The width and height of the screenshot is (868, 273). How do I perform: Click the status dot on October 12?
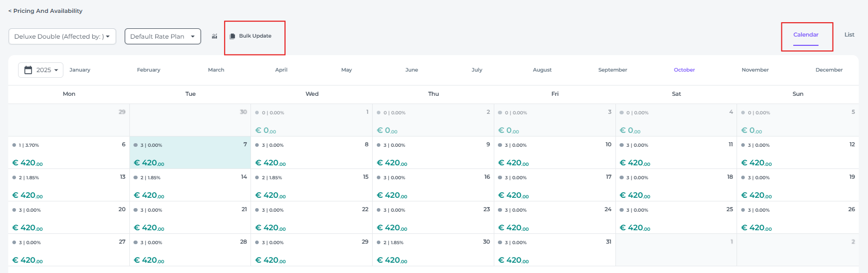pyautogui.click(x=743, y=145)
